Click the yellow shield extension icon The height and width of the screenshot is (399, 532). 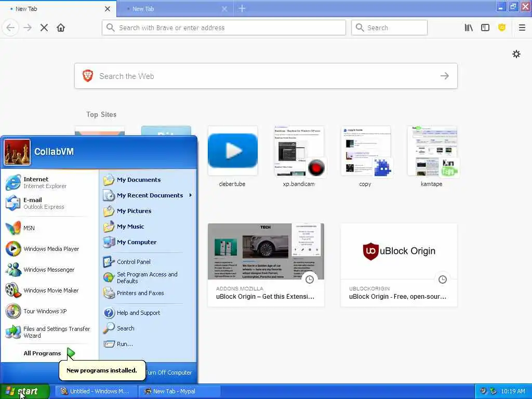502,28
